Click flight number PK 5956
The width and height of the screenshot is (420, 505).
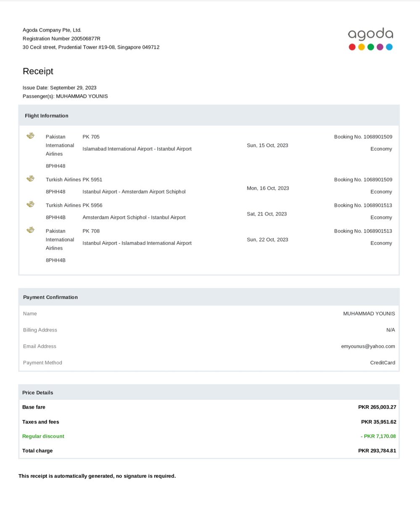point(92,205)
